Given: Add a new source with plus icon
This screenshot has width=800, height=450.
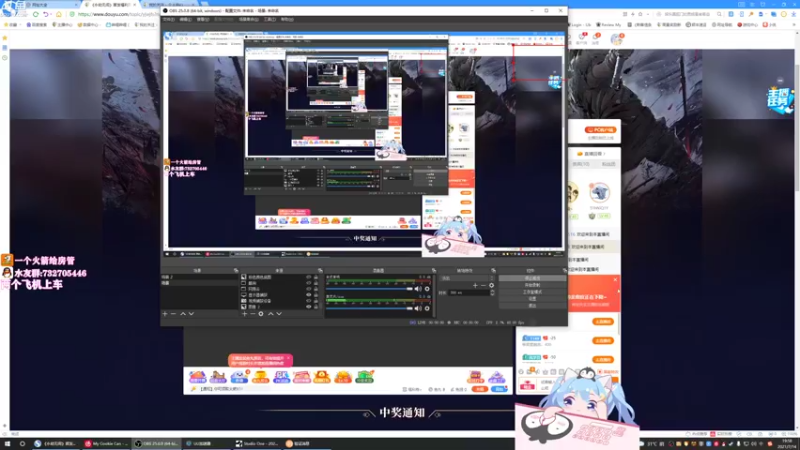Looking at the screenshot, I should (244, 314).
